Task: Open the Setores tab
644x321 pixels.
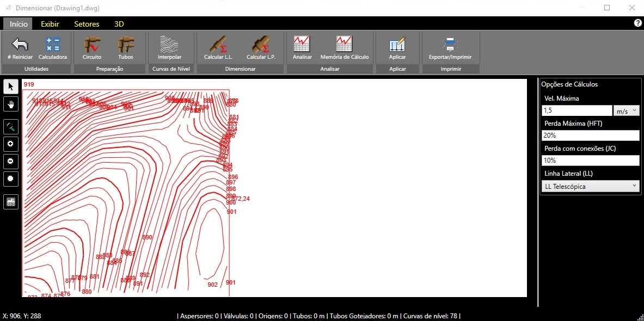Action: 87,24
